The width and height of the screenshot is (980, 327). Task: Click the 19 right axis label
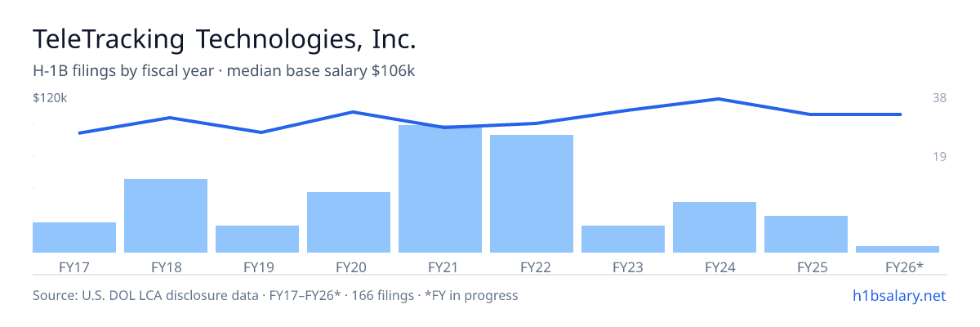tap(939, 156)
